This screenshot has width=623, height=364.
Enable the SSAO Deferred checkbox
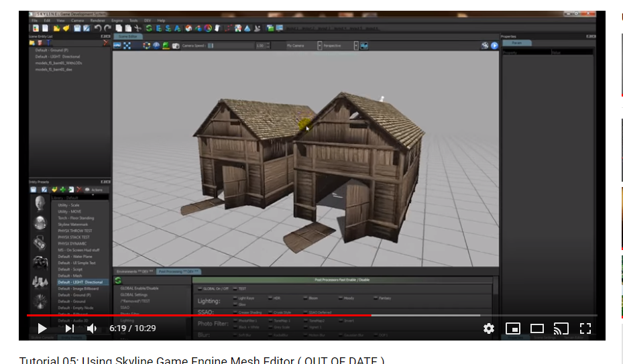pos(305,312)
